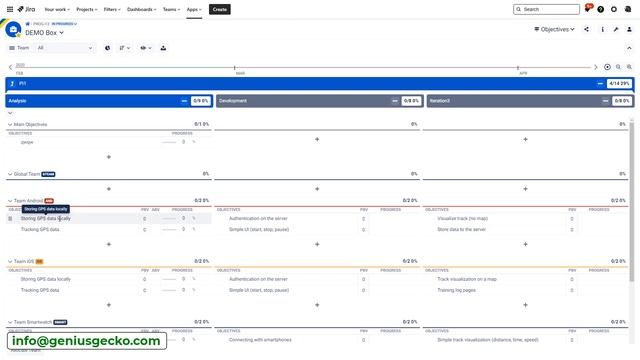This screenshot has height=360, width=640.
Task: Move timeline backward with left arrow
Action: tap(10, 67)
